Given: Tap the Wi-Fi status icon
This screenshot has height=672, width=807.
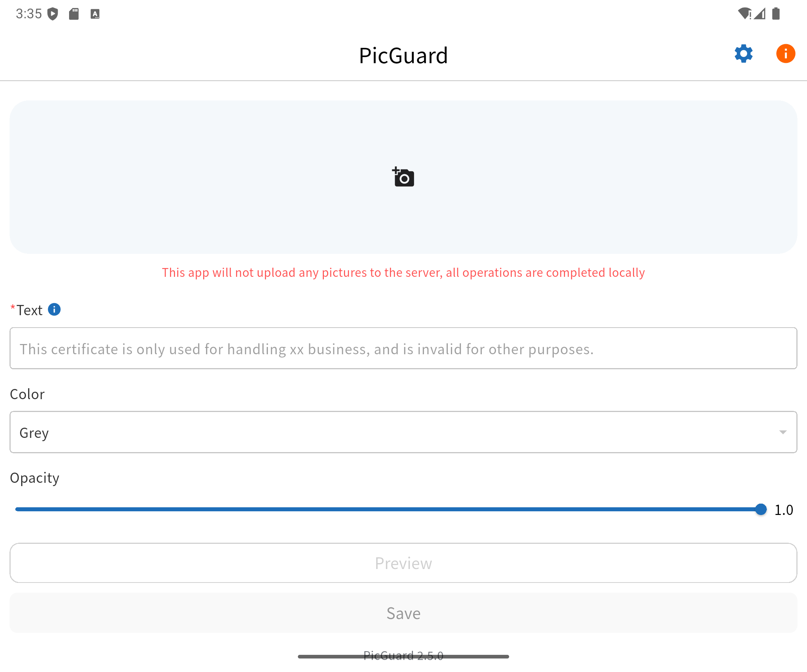Looking at the screenshot, I should coord(745,14).
